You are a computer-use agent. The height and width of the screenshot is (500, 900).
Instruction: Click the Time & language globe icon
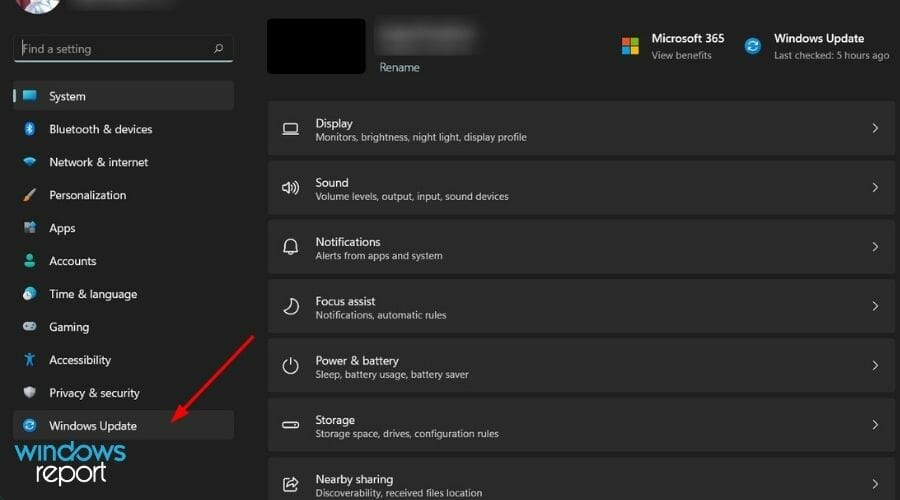coord(29,293)
